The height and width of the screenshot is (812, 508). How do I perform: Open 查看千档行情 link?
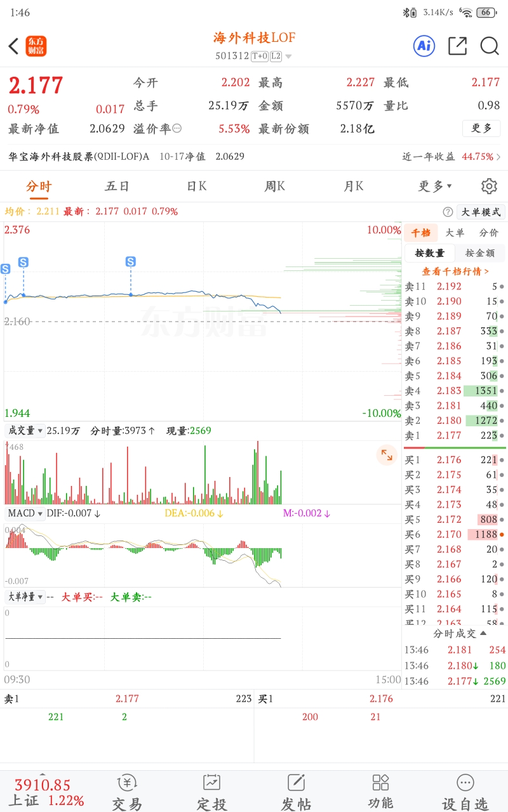[x=455, y=271]
